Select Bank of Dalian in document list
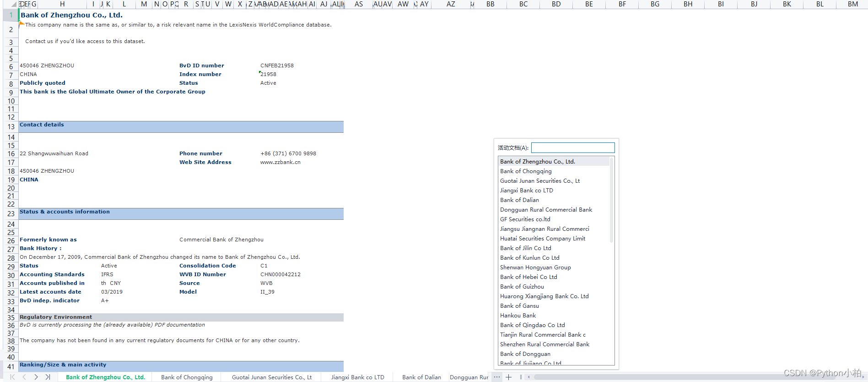This screenshot has width=868, height=382. click(x=554, y=200)
